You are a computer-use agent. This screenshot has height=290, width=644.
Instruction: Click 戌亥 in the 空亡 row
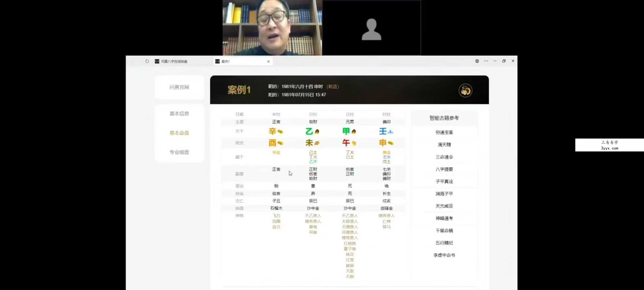(386, 201)
